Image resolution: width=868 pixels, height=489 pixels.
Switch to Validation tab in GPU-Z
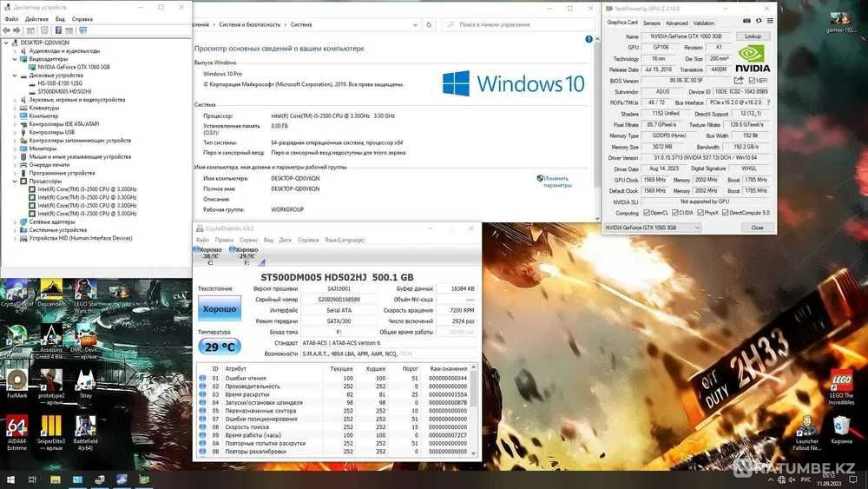[x=704, y=23]
